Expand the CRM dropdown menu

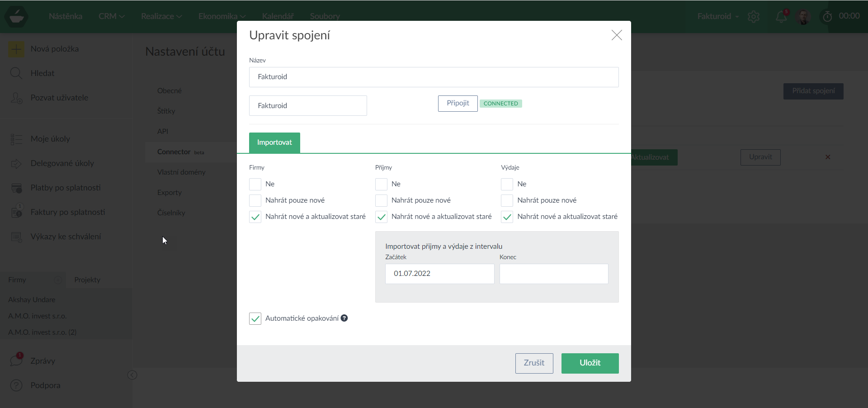coord(111,16)
